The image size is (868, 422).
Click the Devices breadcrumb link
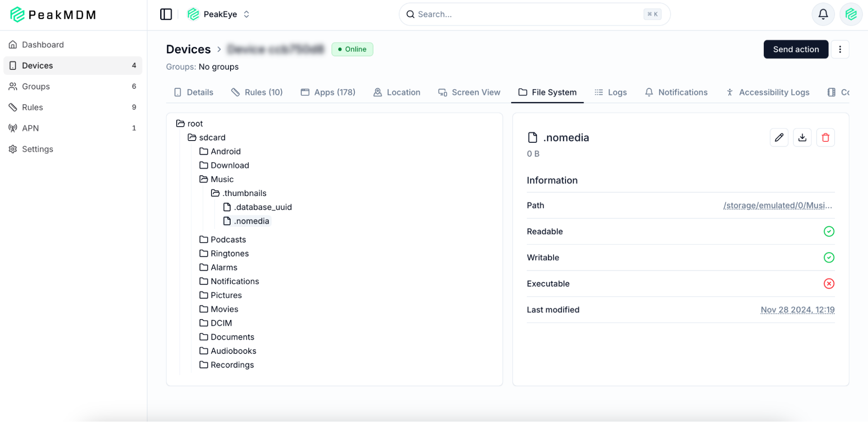click(x=188, y=49)
